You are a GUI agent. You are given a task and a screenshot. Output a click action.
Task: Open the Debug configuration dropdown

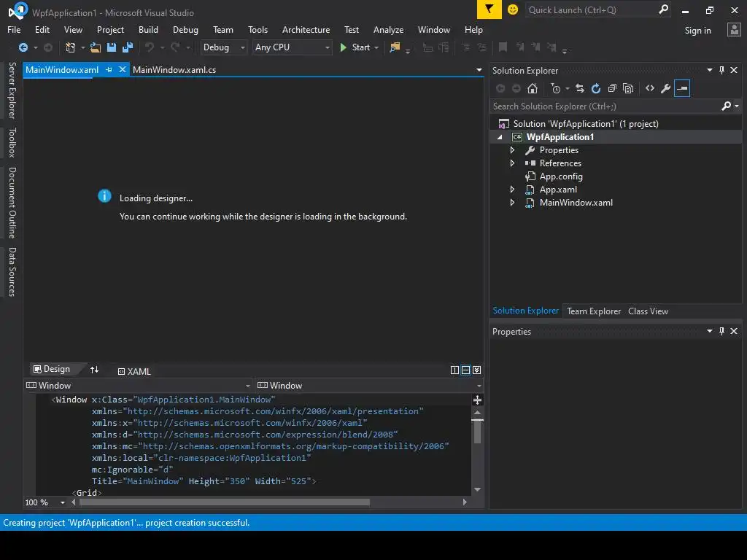coord(223,47)
